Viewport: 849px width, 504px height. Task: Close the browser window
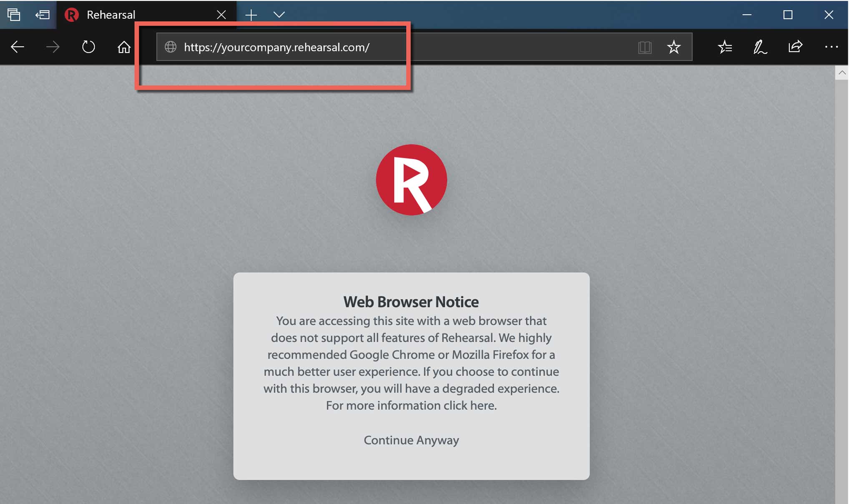[x=829, y=15]
